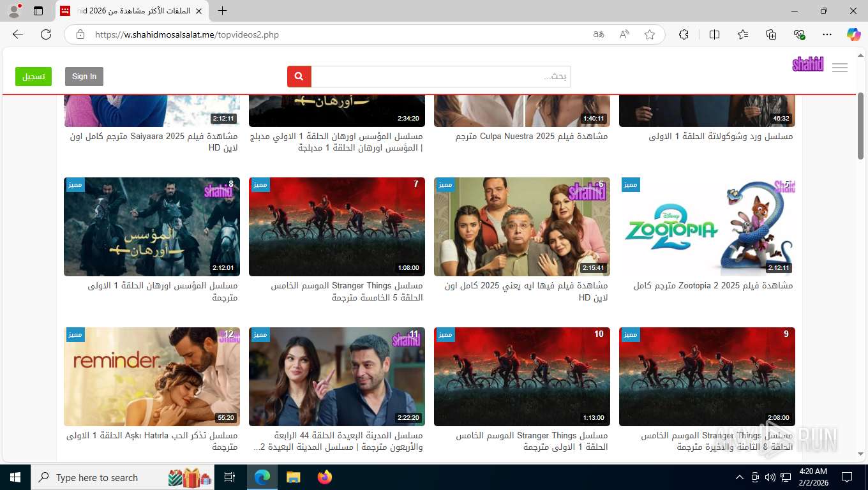Open the Stranger Things thumbnail numbered 10
The height and width of the screenshot is (490, 868).
pos(522,376)
